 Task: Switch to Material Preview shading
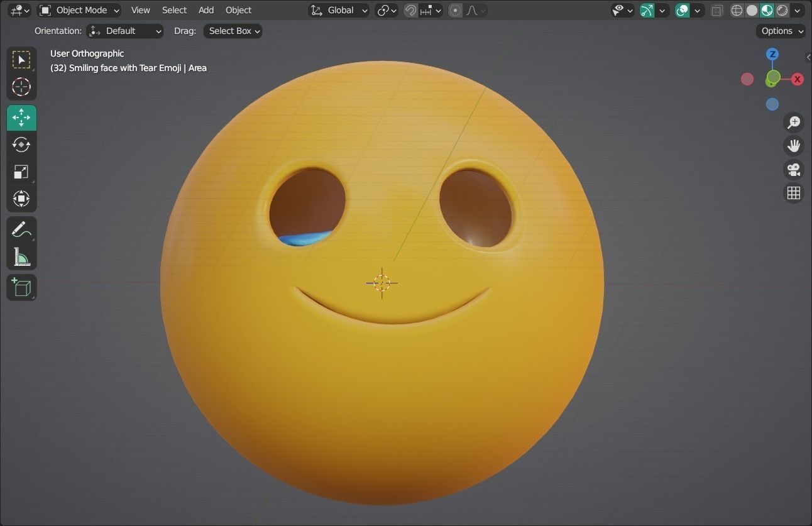pyautogui.click(x=767, y=10)
